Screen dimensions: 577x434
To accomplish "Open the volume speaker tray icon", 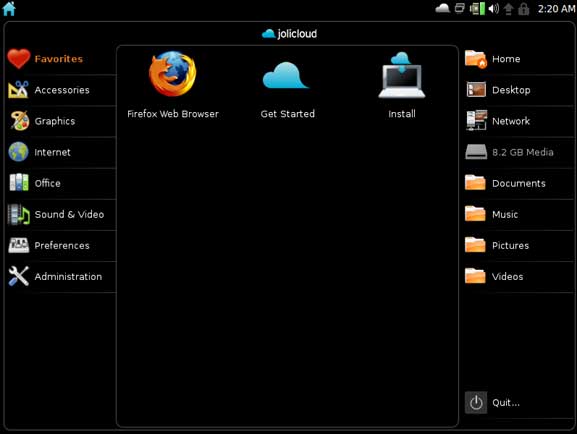I will pyautogui.click(x=493, y=8).
